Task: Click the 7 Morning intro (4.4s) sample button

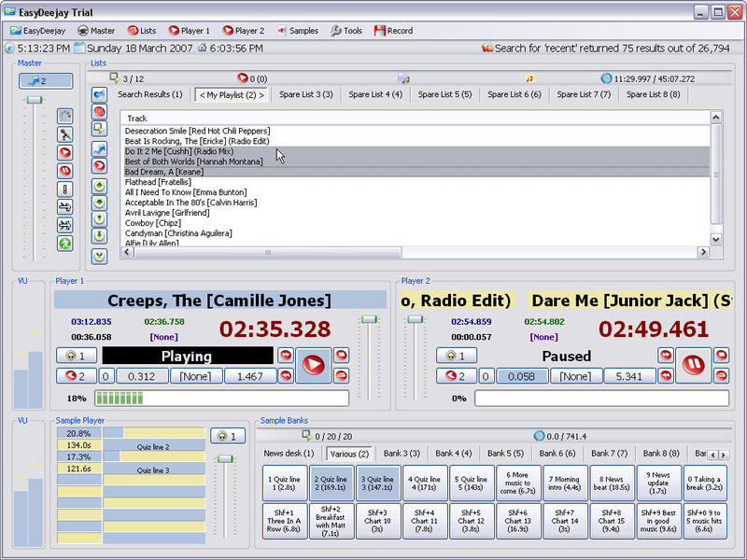Action: pyautogui.click(x=564, y=483)
